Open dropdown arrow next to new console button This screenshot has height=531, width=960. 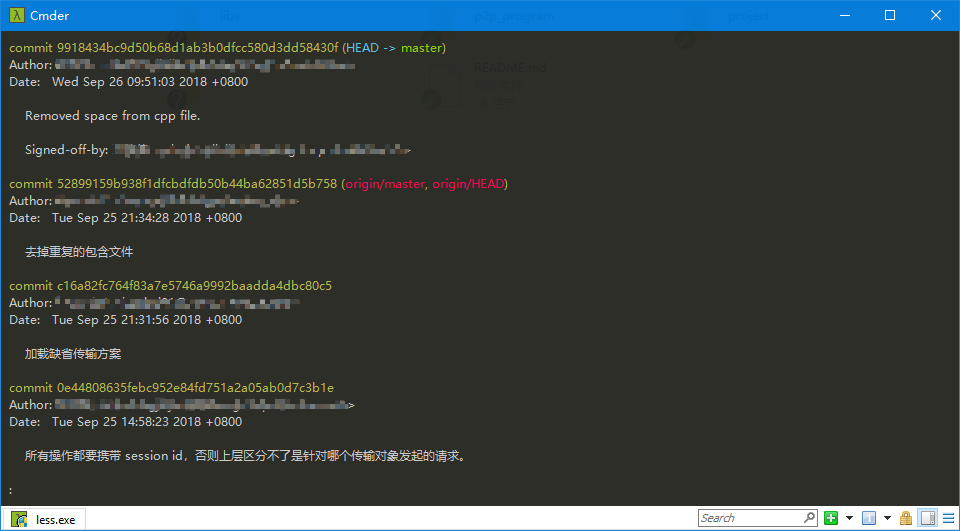tap(849, 518)
